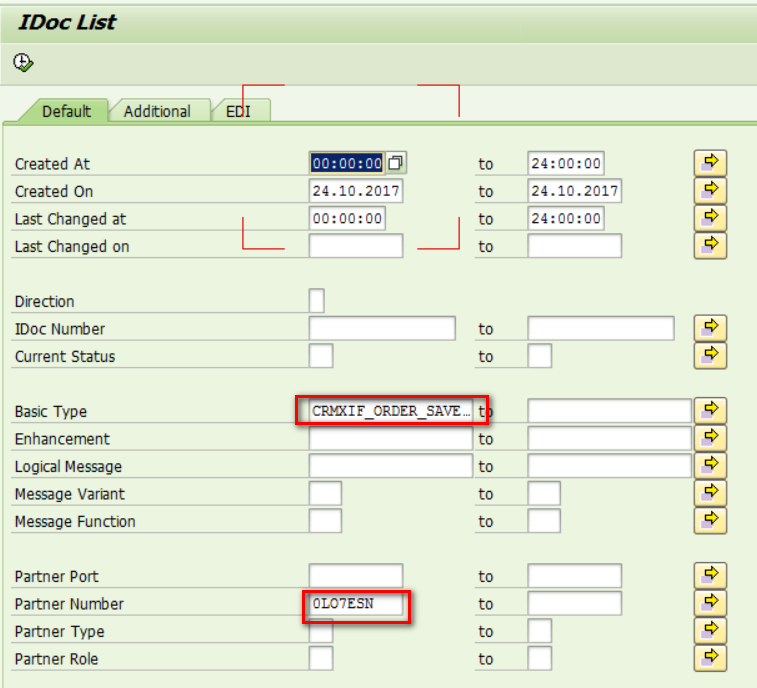The width and height of the screenshot is (757, 688).
Task: Open value help next to Created At field
Action: (396, 163)
